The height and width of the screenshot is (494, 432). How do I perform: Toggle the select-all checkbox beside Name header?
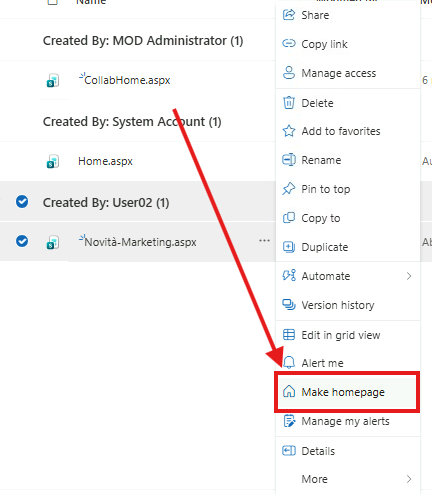[x=52, y=2]
